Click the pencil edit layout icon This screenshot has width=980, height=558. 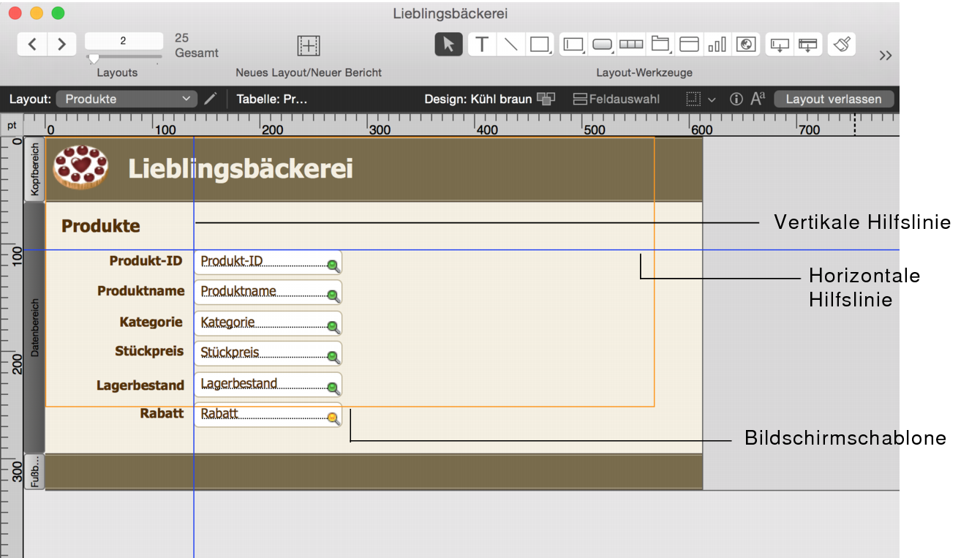click(x=211, y=99)
